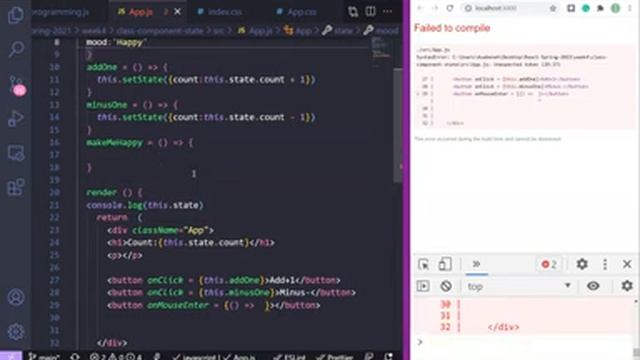Open the top JavaScript context dropdown

(519, 286)
